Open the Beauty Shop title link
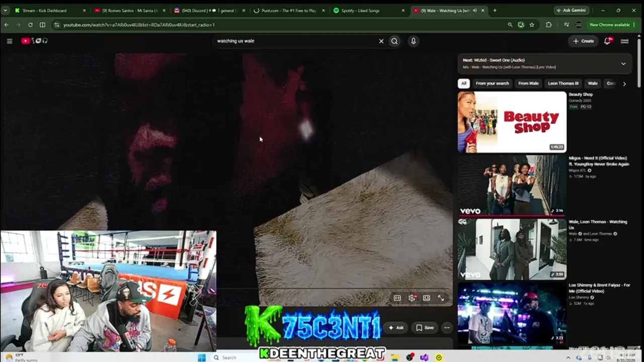Image resolution: width=644 pixels, height=362 pixels. click(x=581, y=95)
